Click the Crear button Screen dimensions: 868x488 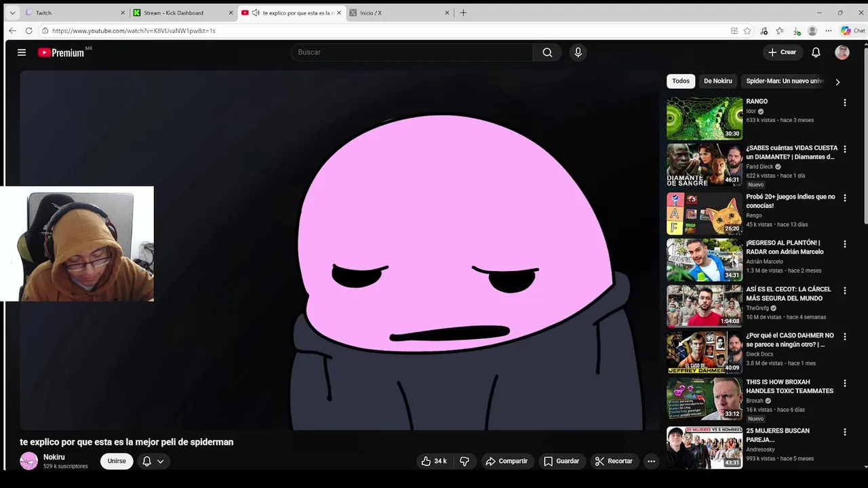pos(782,52)
